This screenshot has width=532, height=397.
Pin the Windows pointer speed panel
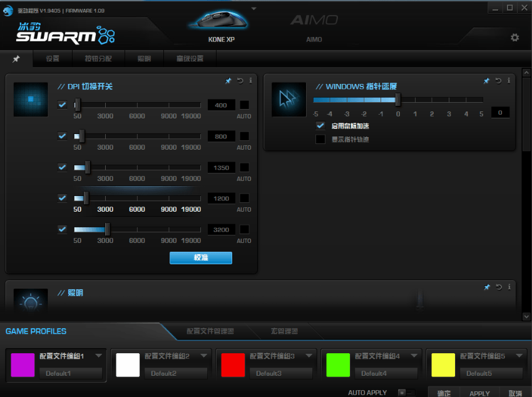coord(486,80)
